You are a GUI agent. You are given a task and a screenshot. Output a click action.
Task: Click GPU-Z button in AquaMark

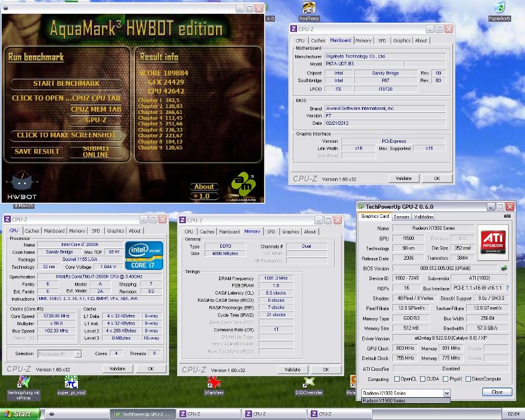coord(96,120)
